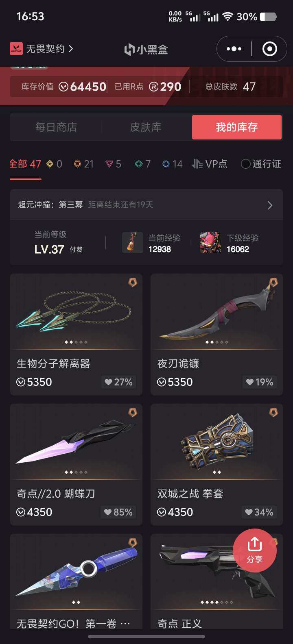293x644 pixels.
Task: Open the mini-program three-dot menu
Action: pos(234,49)
